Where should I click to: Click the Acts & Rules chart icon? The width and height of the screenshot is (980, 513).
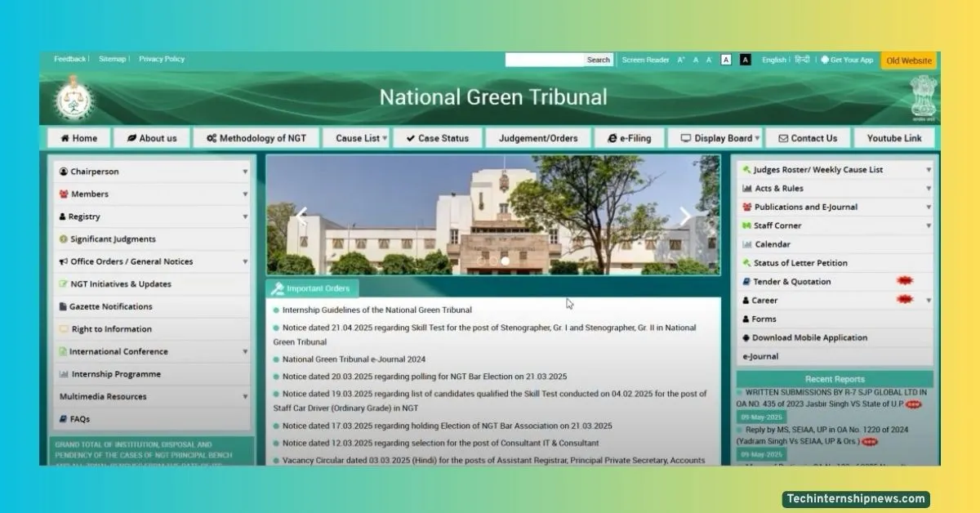[747, 189]
